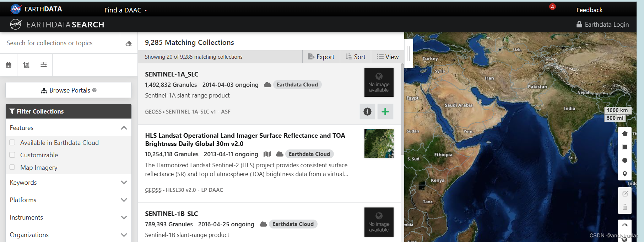Click SENTINEL-1B_SLC No image available thumbnail
The height and width of the screenshot is (242, 644).
[379, 222]
